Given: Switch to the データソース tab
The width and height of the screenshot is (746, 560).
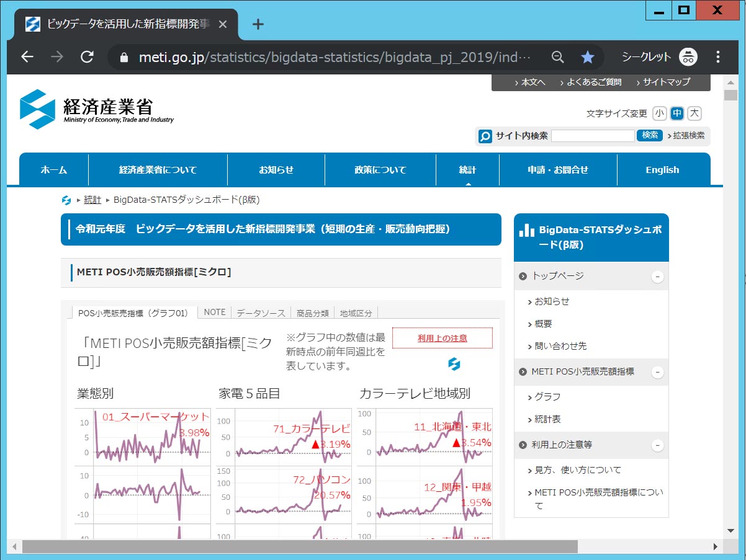Looking at the screenshot, I should pos(261,313).
